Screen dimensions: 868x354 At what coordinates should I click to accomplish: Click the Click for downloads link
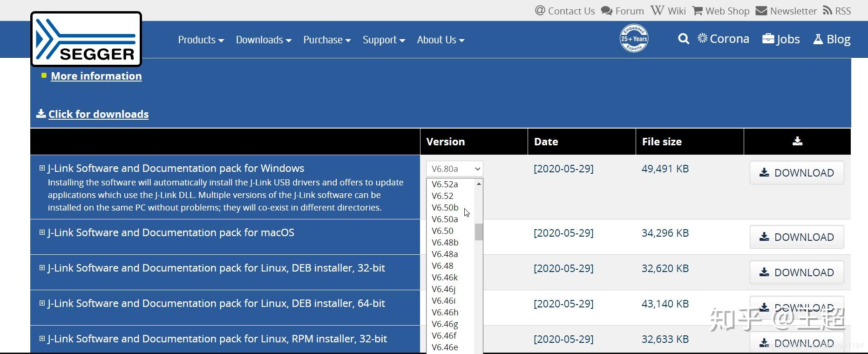98,114
